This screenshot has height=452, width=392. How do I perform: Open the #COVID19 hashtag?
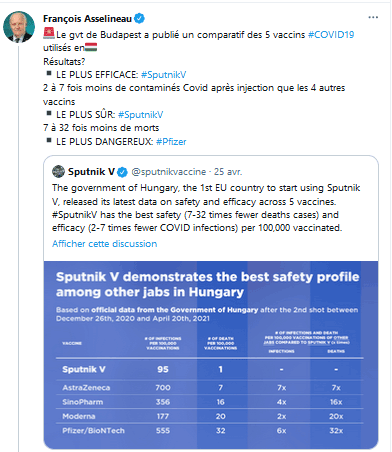[331, 35]
